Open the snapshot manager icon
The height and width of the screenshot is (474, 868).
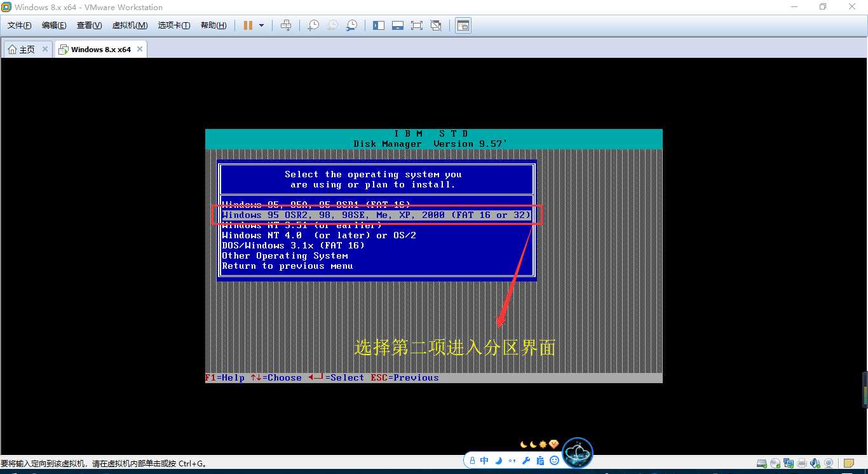point(351,25)
